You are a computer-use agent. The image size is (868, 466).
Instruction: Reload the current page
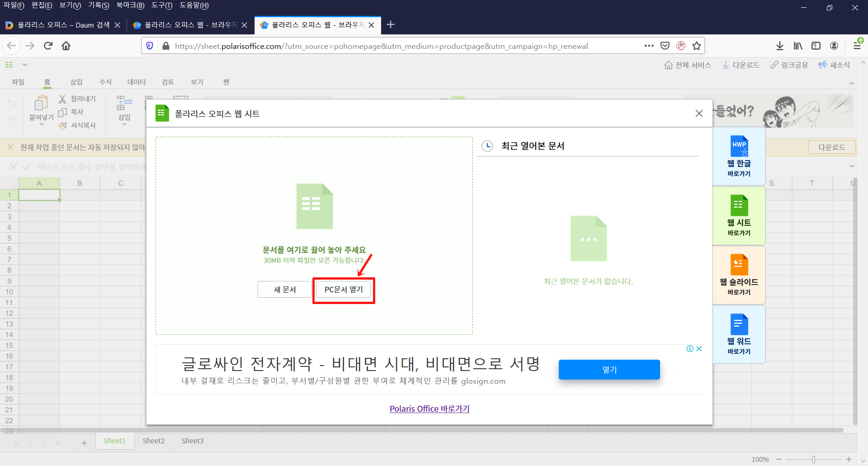(48, 46)
